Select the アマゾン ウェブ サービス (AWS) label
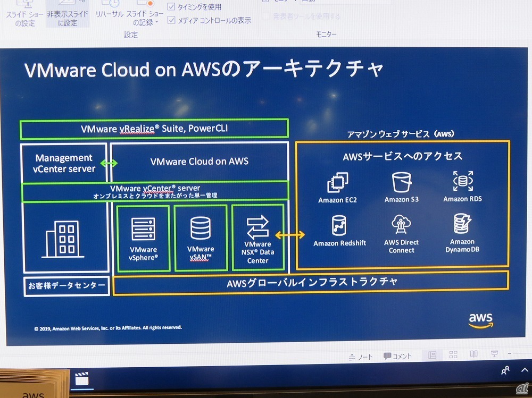 [401, 134]
